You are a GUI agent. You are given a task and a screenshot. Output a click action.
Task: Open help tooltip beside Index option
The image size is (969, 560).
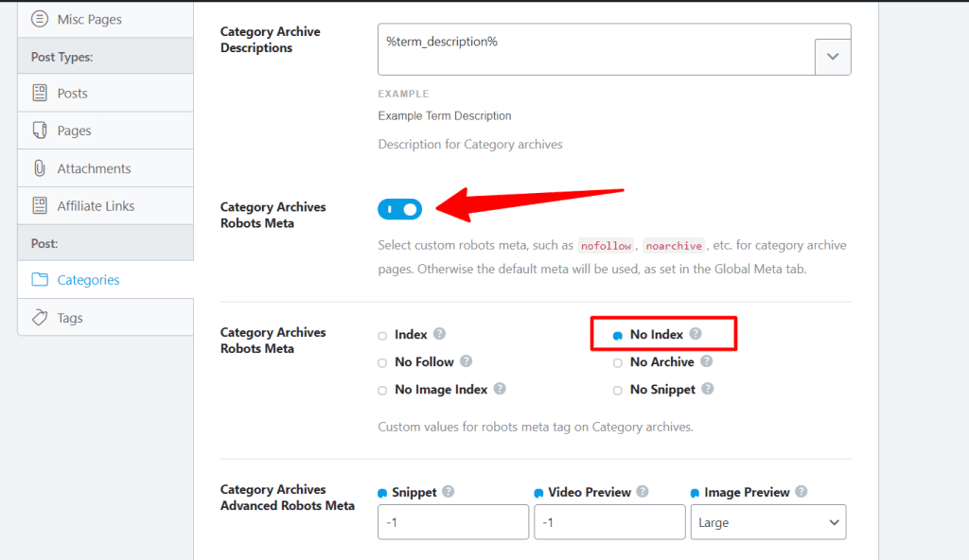(439, 334)
